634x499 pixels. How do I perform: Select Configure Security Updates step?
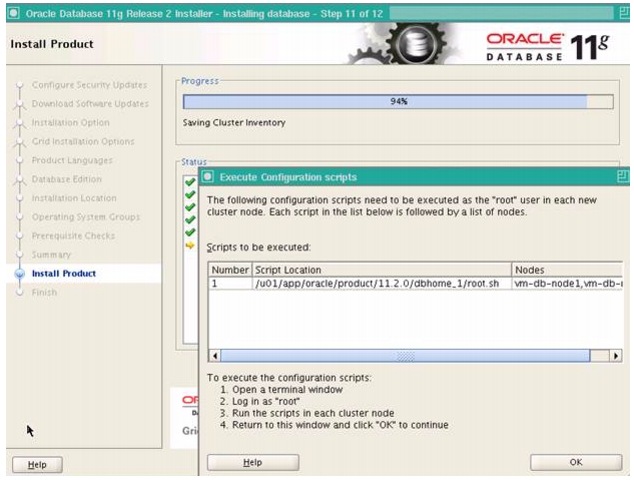tap(89, 85)
